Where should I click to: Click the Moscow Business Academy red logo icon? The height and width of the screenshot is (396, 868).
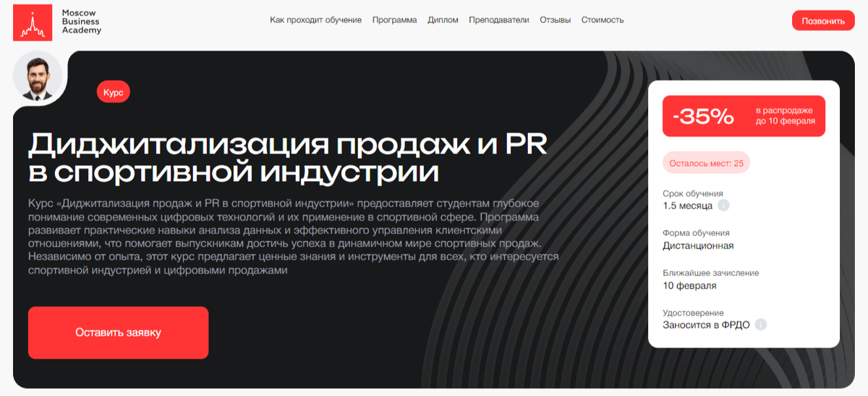[33, 22]
